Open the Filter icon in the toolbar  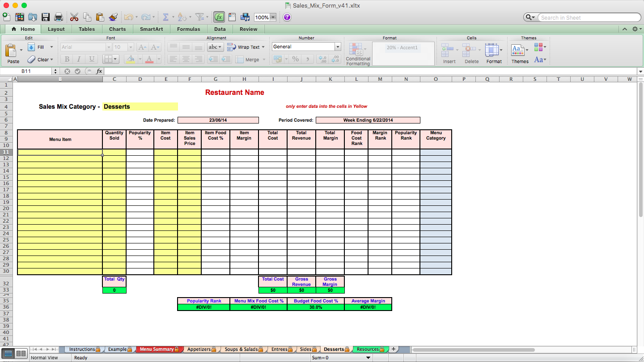click(x=199, y=17)
